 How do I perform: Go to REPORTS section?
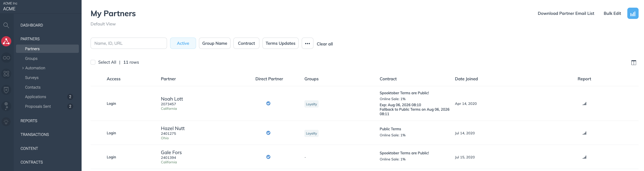[x=29, y=121]
